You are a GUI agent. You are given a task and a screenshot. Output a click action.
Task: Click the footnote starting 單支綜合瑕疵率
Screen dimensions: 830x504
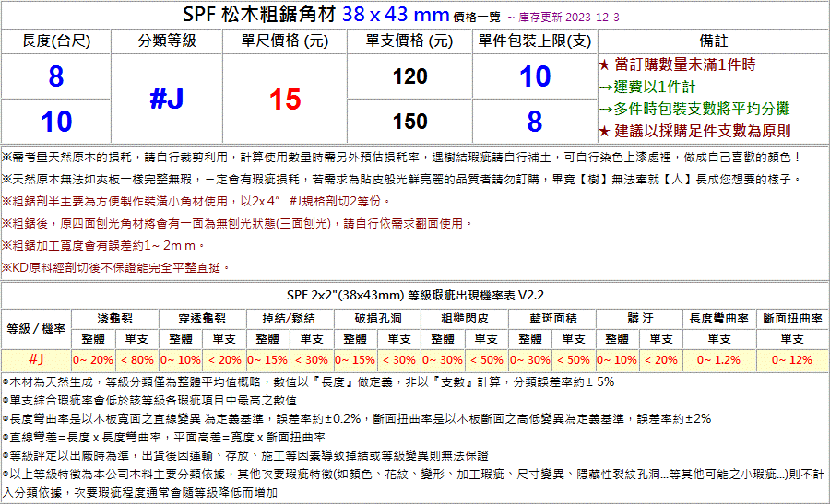click(x=149, y=401)
